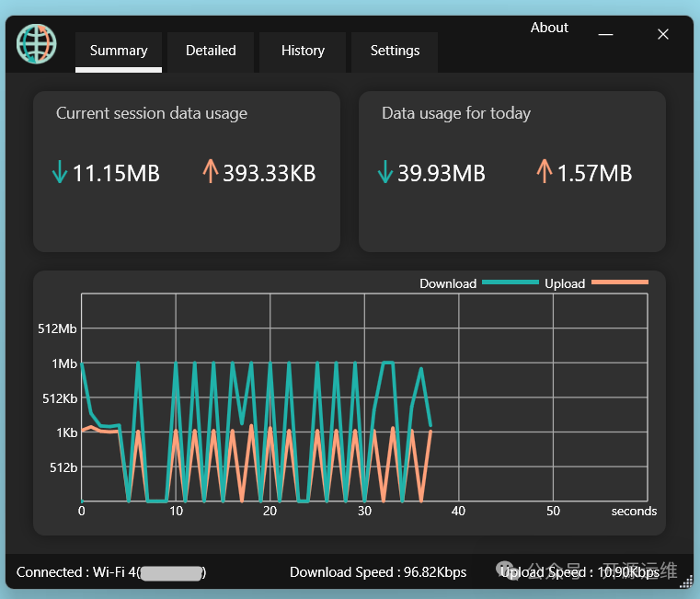This screenshot has height=599, width=700.
Task: Click the Connected Wi-Fi 4 status text
Action: point(110,572)
